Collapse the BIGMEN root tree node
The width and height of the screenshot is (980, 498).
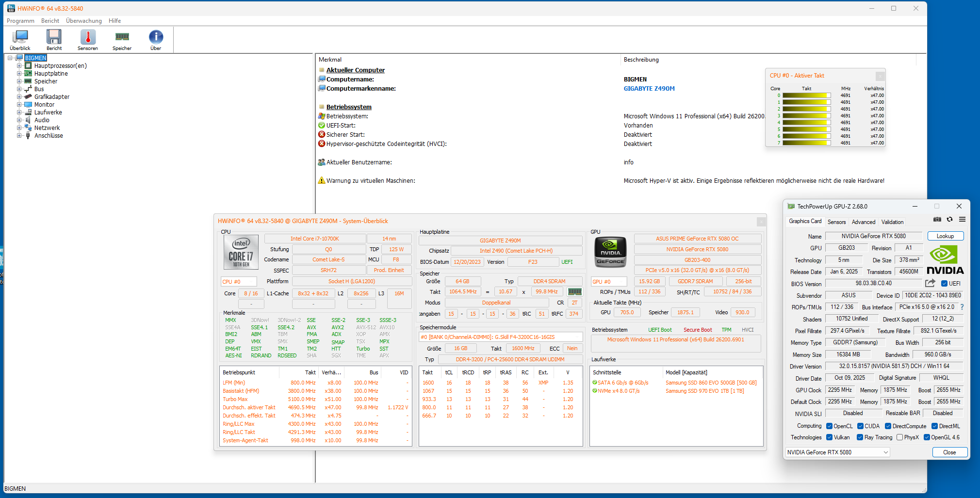[10, 58]
